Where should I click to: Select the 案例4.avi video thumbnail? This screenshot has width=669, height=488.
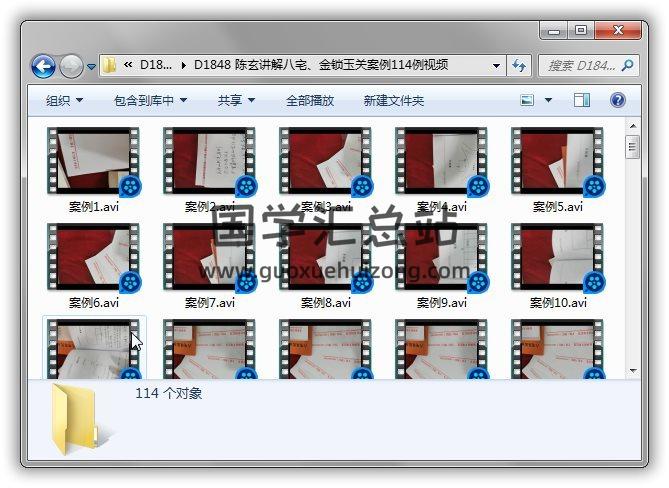tap(442, 161)
